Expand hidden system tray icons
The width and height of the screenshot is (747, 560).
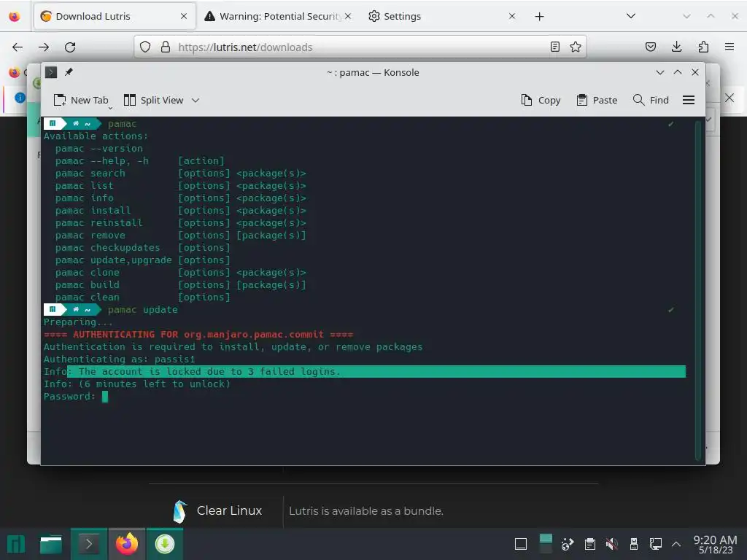pyautogui.click(x=676, y=544)
